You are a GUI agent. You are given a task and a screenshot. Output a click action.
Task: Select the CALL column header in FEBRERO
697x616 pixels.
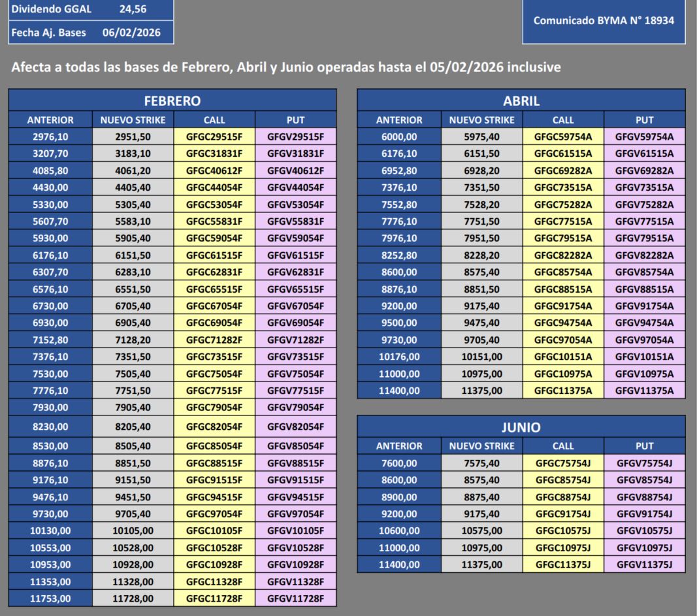[214, 120]
